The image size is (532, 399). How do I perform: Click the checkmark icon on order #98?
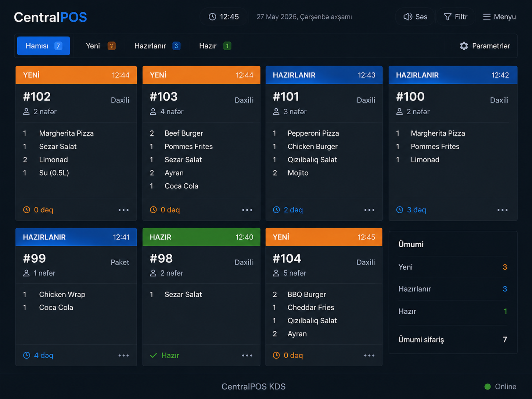(154, 355)
